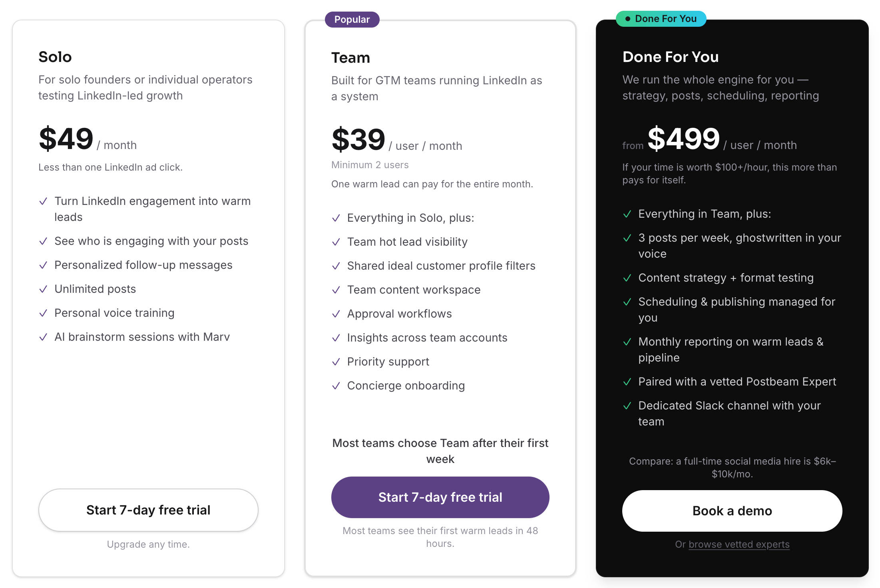Click the checkmark next to Priority support
880x588 pixels.
point(336,362)
